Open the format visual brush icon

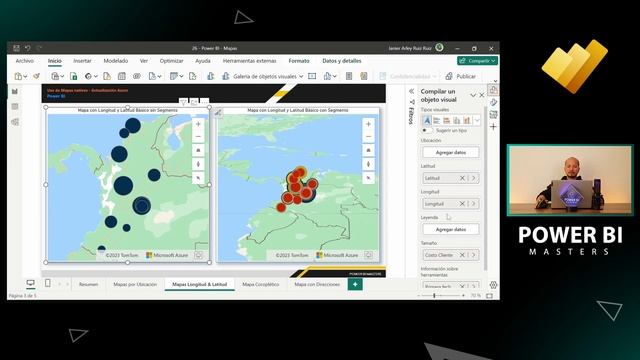493,102
